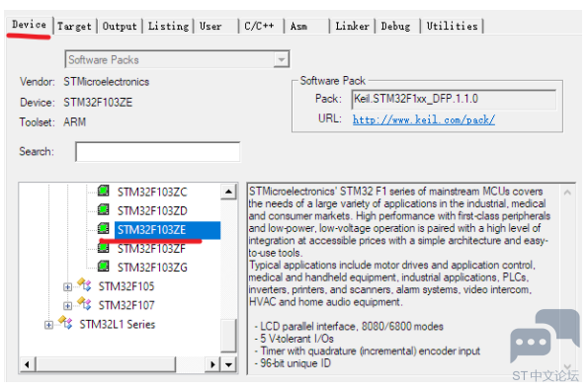
Task: Click description panel scroll up arrow
Action: pyautogui.click(x=567, y=193)
